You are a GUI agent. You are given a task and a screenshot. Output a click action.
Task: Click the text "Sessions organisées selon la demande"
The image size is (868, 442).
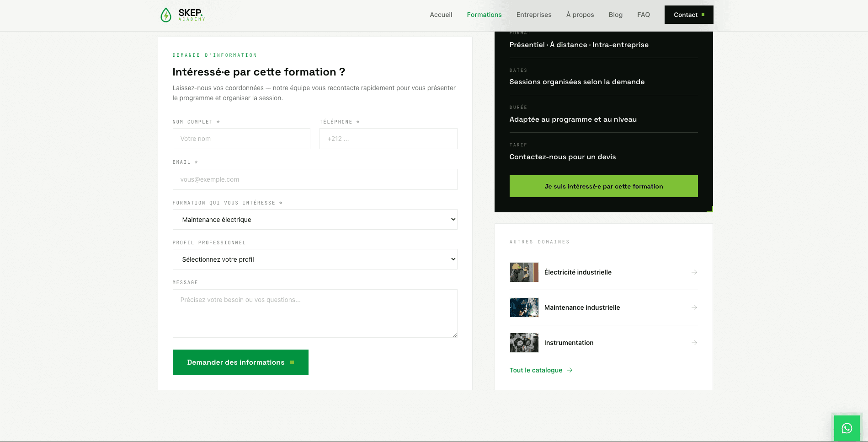click(577, 82)
